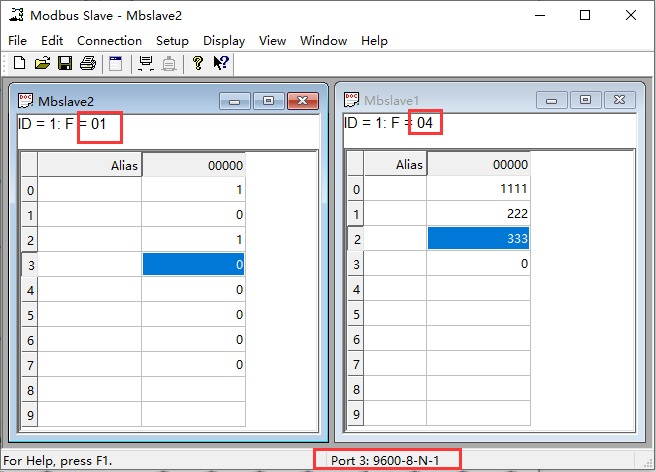Select Mbslave2 row 4 value cell
656x472 pixels.
point(193,290)
